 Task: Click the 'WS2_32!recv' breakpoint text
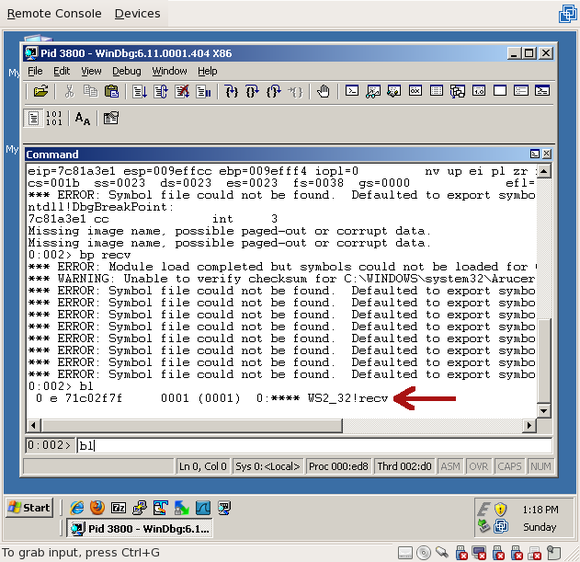tap(348, 398)
